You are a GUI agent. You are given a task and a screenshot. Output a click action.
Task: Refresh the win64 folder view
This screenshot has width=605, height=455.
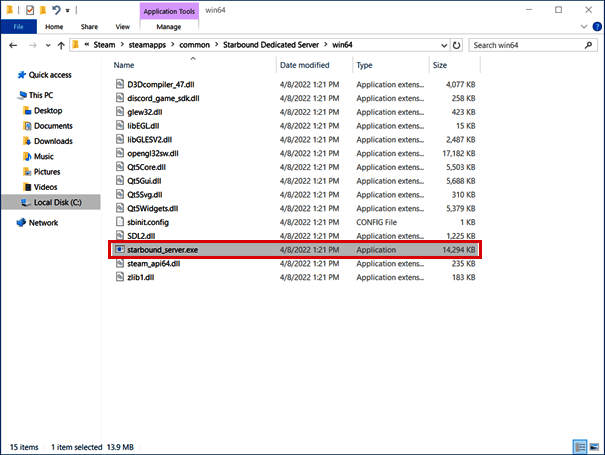pos(456,45)
